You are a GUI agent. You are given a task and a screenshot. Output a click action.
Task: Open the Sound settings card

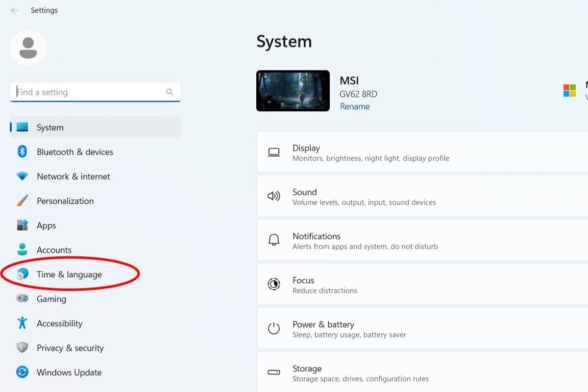422,196
